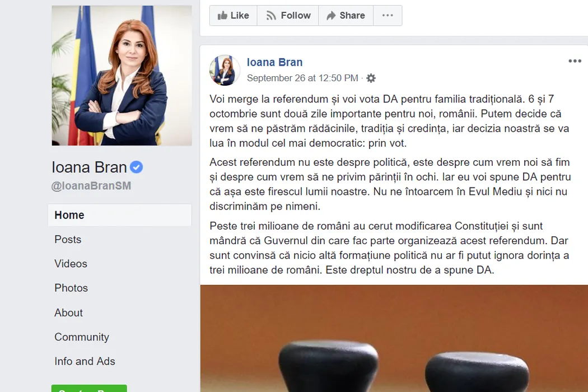Image resolution: width=588 pixels, height=392 pixels.
Task: Open Info and Ads page
Action: 85,361
